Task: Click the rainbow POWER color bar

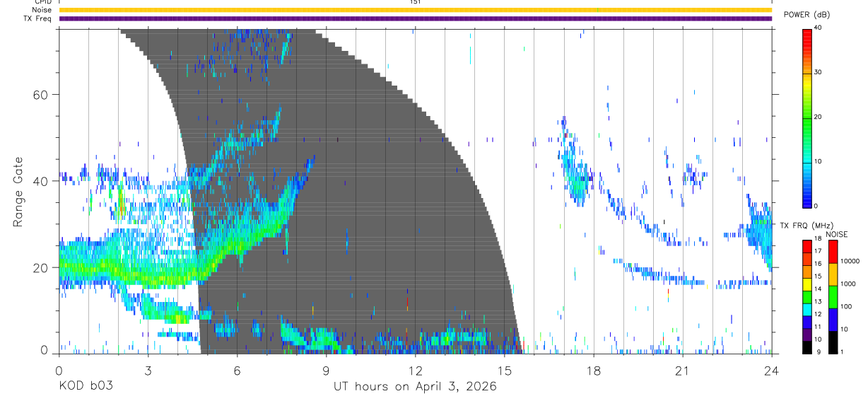Action: point(807,117)
